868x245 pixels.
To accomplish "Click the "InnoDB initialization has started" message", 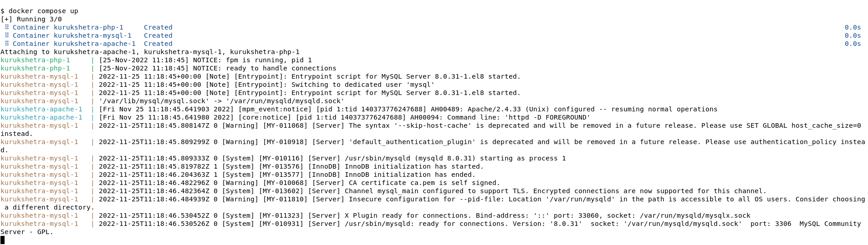I will 414,166.
